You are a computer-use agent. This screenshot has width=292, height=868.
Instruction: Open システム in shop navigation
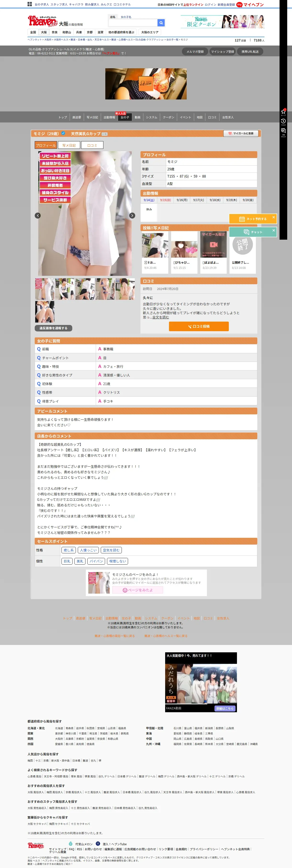[x=151, y=117]
